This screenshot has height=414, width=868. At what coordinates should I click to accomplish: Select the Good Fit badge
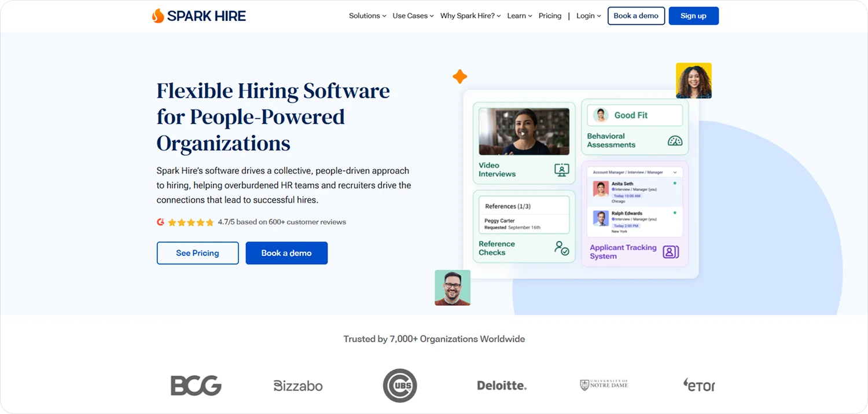635,115
